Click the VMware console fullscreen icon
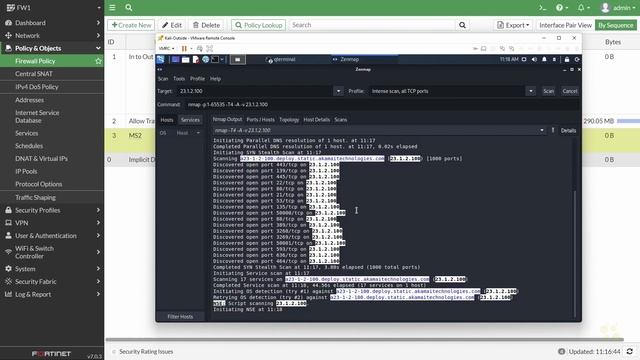The width and height of the screenshot is (640, 360). click(x=210, y=48)
